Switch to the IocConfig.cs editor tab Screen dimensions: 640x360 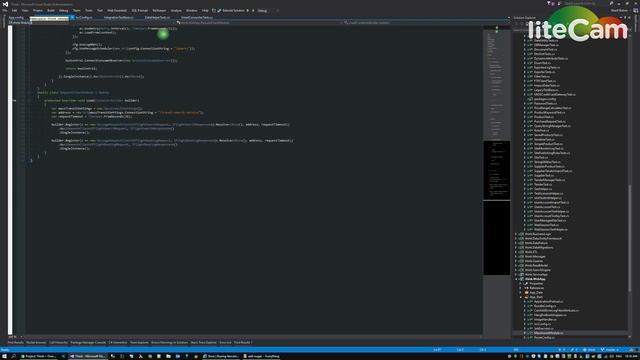pyautogui.click(x=84, y=18)
